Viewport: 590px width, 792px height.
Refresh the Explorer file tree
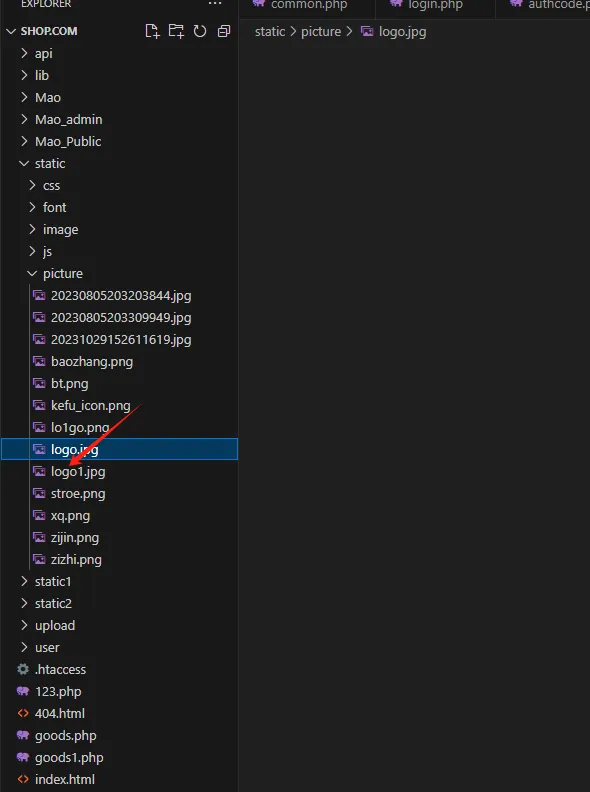point(200,31)
